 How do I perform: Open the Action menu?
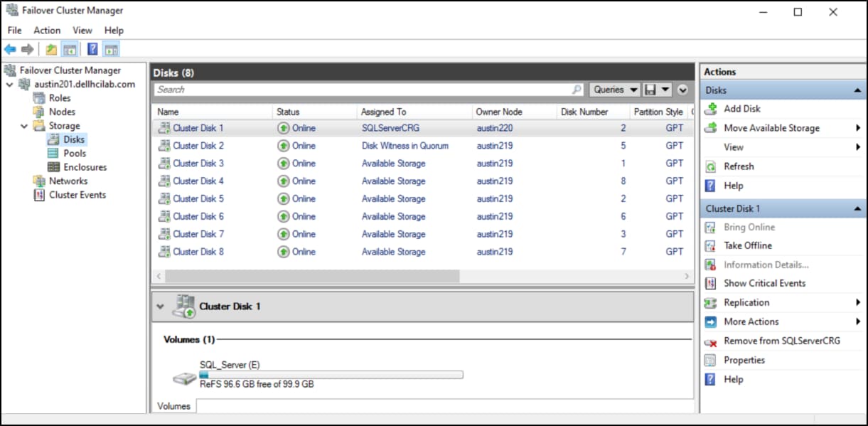click(x=47, y=31)
